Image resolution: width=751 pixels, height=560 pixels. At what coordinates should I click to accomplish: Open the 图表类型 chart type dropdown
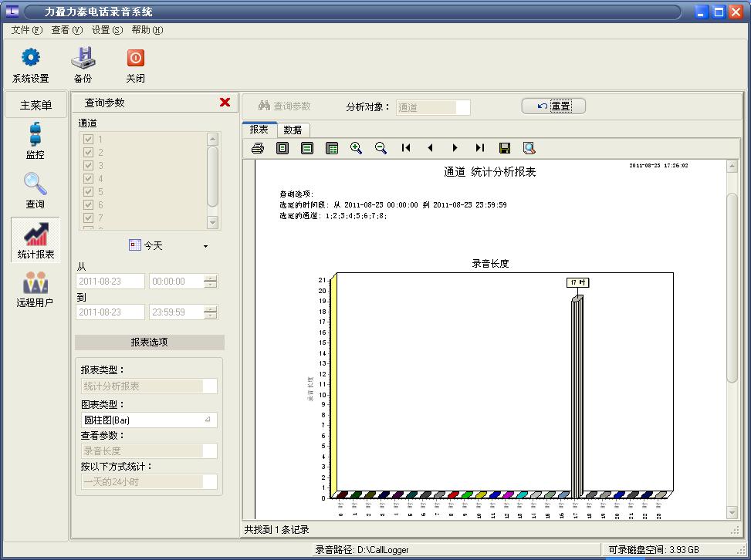click(x=208, y=420)
